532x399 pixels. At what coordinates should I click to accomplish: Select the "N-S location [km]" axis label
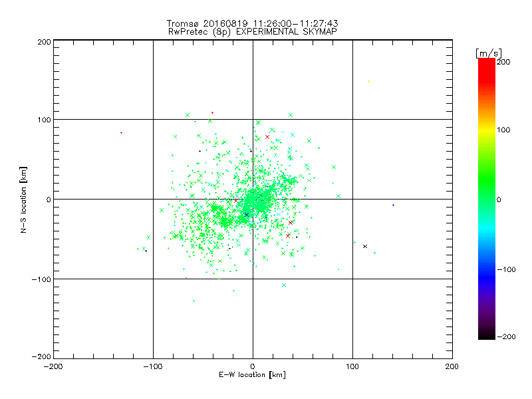(23, 199)
